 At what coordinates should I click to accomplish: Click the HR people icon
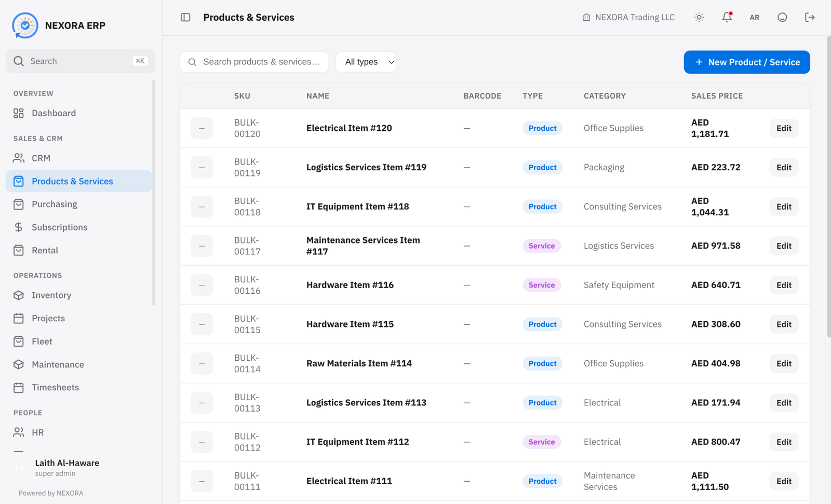coord(19,432)
